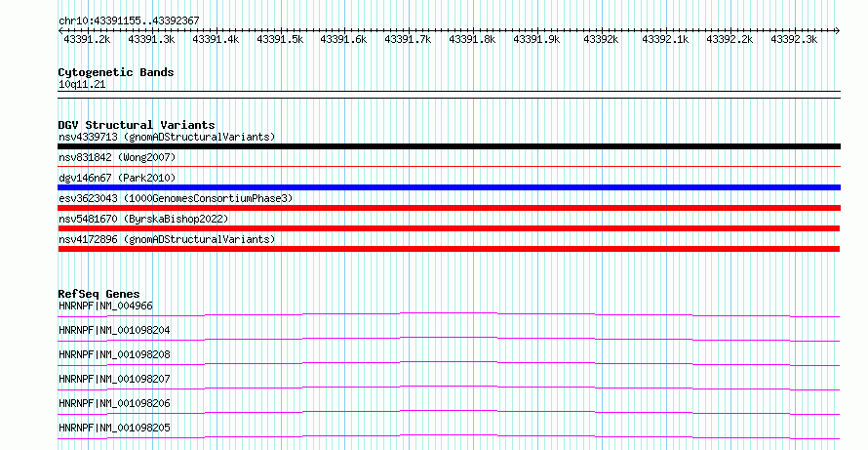
Task: Open transcript HNRNPF|NM_001098208 label
Action: point(114,354)
